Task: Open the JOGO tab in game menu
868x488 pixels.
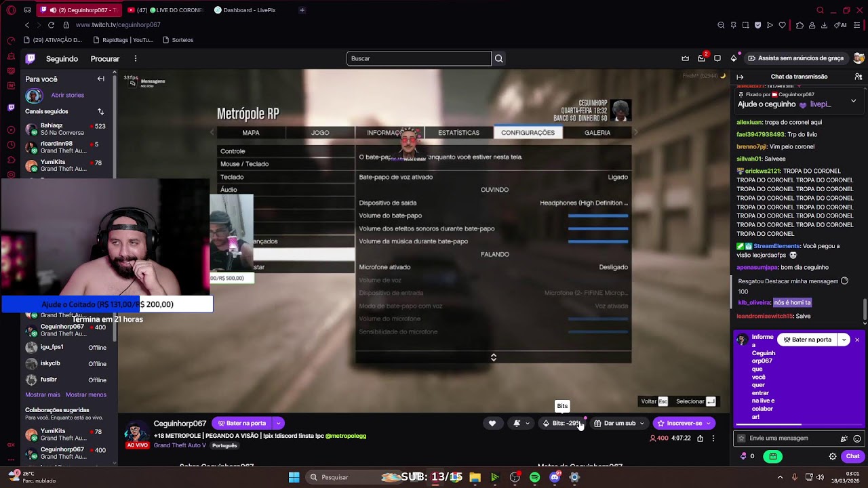Action: [x=320, y=133]
